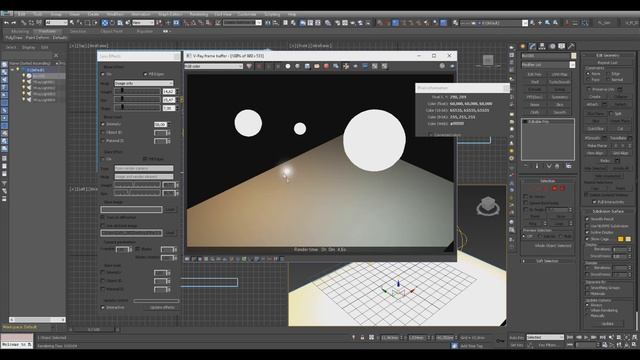
Task: Toggle bloom Intensity mask checkbox
Action: (x=103, y=124)
